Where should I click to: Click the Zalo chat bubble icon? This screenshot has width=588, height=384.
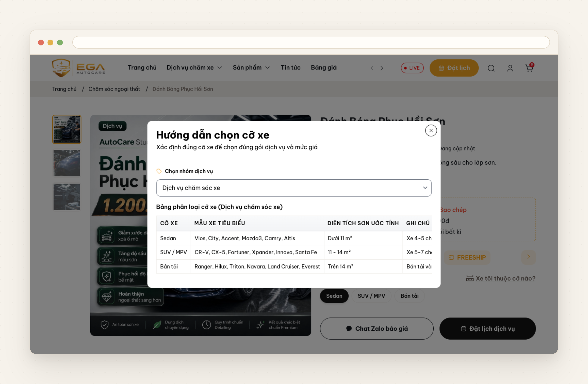pyautogui.click(x=349, y=329)
